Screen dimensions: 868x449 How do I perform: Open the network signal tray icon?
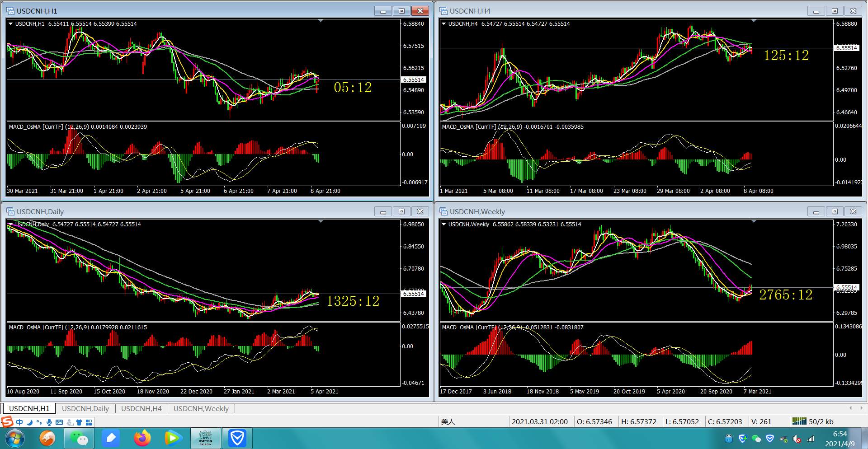811,439
